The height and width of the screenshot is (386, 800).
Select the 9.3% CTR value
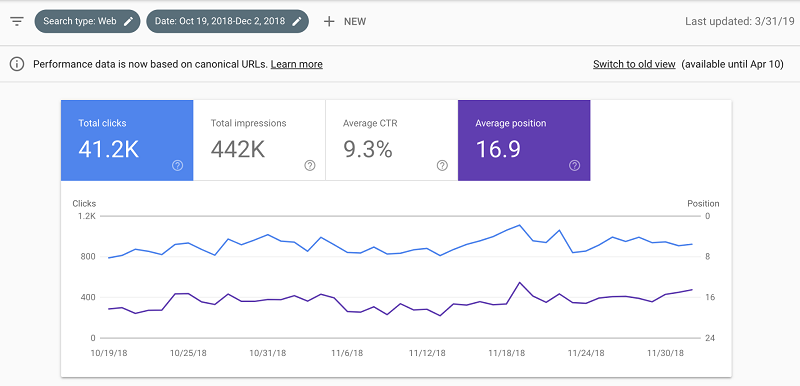pos(368,149)
